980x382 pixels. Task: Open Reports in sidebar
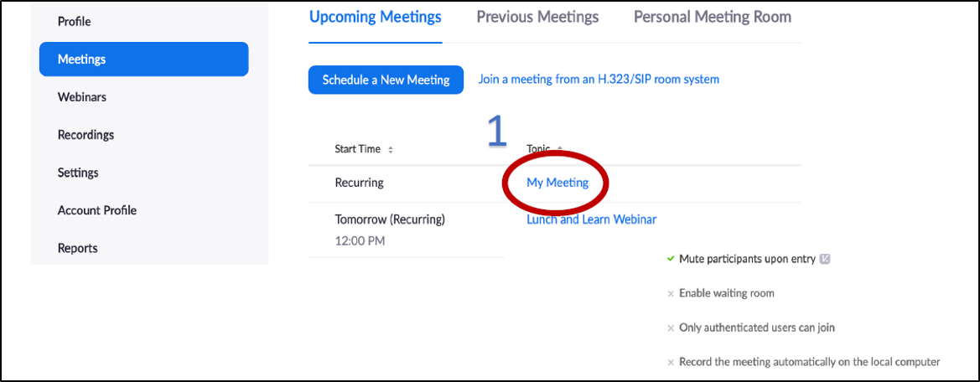tap(77, 248)
